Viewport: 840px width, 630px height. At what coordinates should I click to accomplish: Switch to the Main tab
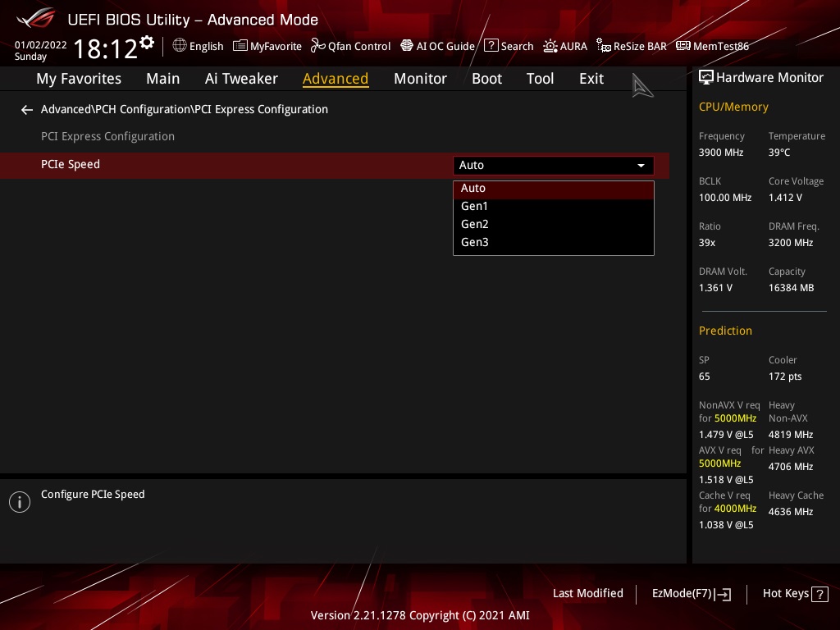point(163,79)
